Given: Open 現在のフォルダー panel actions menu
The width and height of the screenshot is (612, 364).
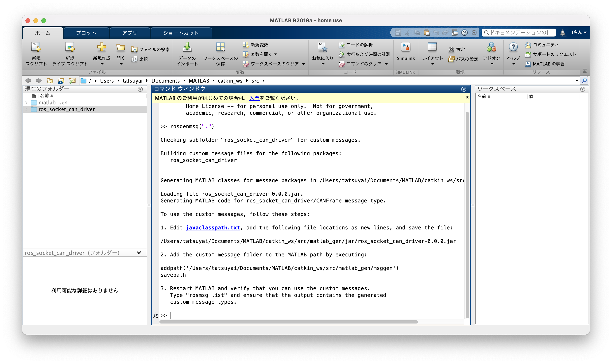Looking at the screenshot, I should (x=140, y=89).
